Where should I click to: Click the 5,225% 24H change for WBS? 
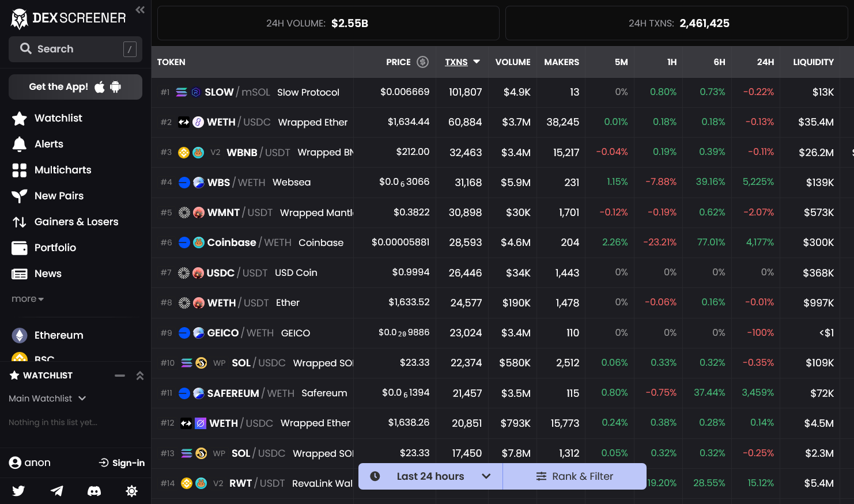[758, 182]
